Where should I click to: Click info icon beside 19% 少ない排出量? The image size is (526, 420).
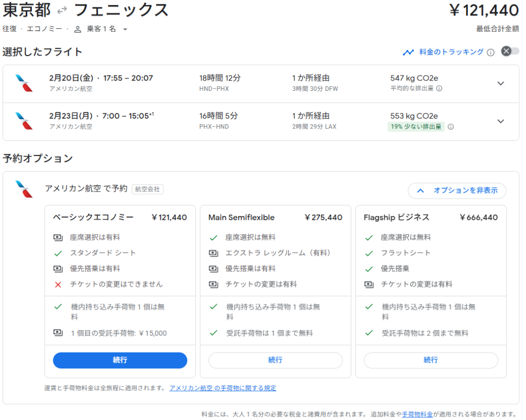(450, 127)
